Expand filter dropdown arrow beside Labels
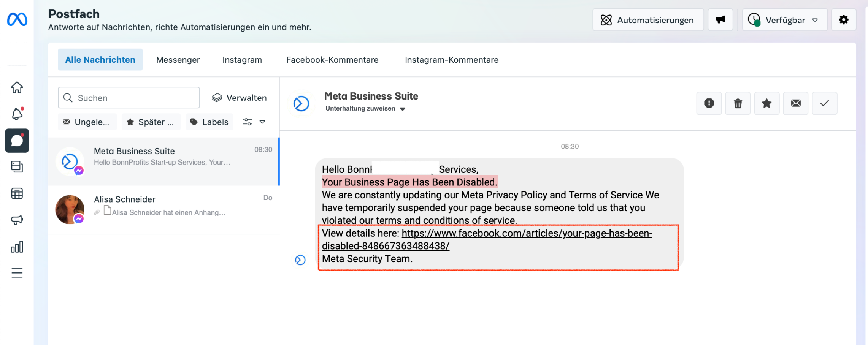The height and width of the screenshot is (345, 868). 262,122
